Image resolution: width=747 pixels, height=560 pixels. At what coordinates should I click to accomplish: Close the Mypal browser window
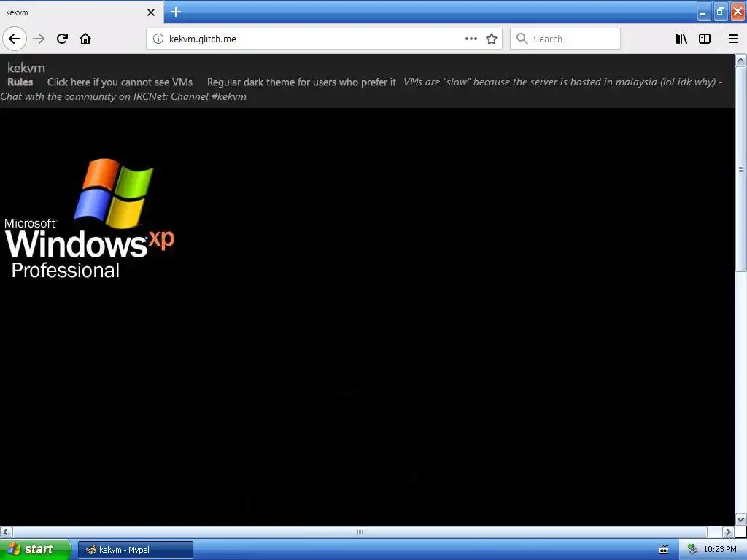pyautogui.click(x=738, y=12)
